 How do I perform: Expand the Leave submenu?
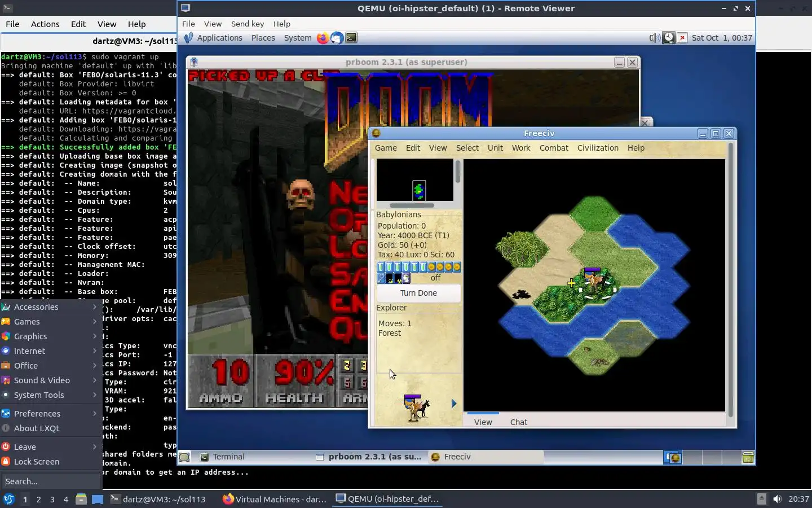coord(50,447)
